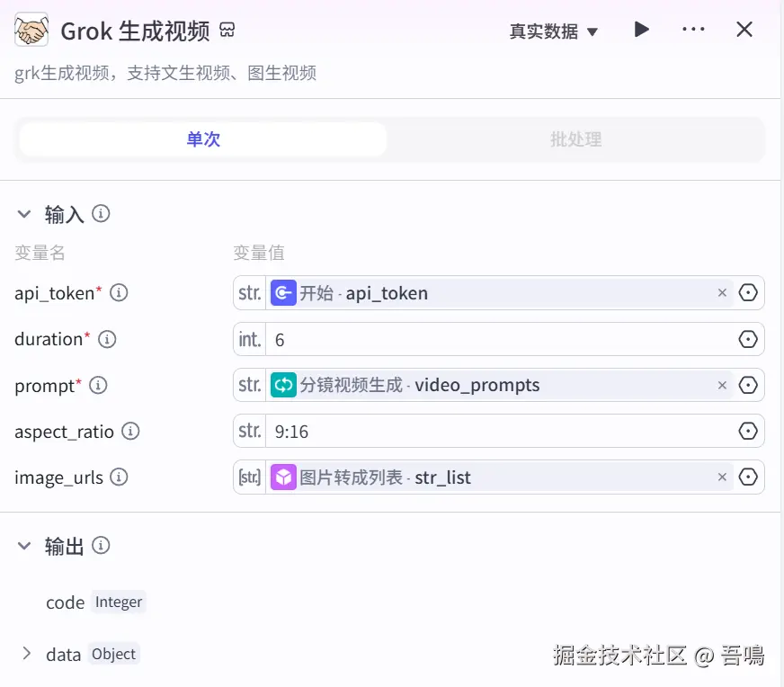784x687 pixels.
Task: Remove the video_prompts variable reference
Action: click(x=722, y=385)
